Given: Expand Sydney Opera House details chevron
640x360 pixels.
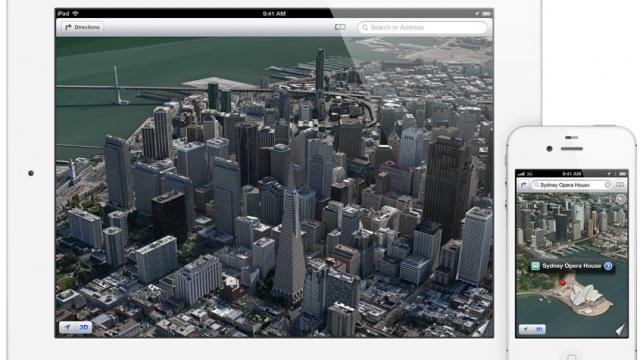Looking at the screenshot, I should [608, 266].
